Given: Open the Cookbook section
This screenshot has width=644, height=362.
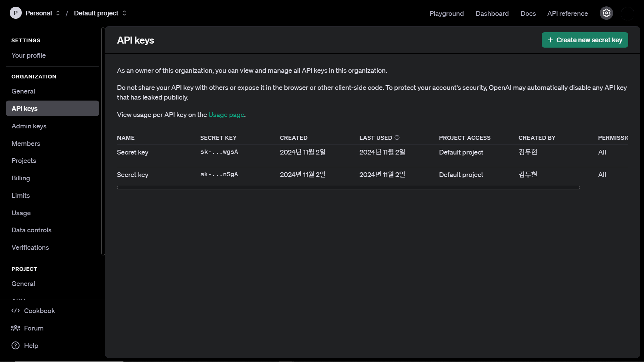Looking at the screenshot, I should 39,311.
